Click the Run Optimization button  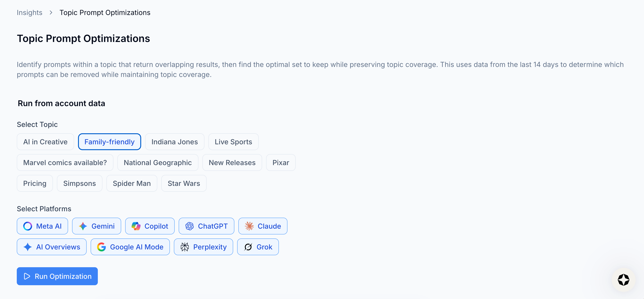(57, 276)
